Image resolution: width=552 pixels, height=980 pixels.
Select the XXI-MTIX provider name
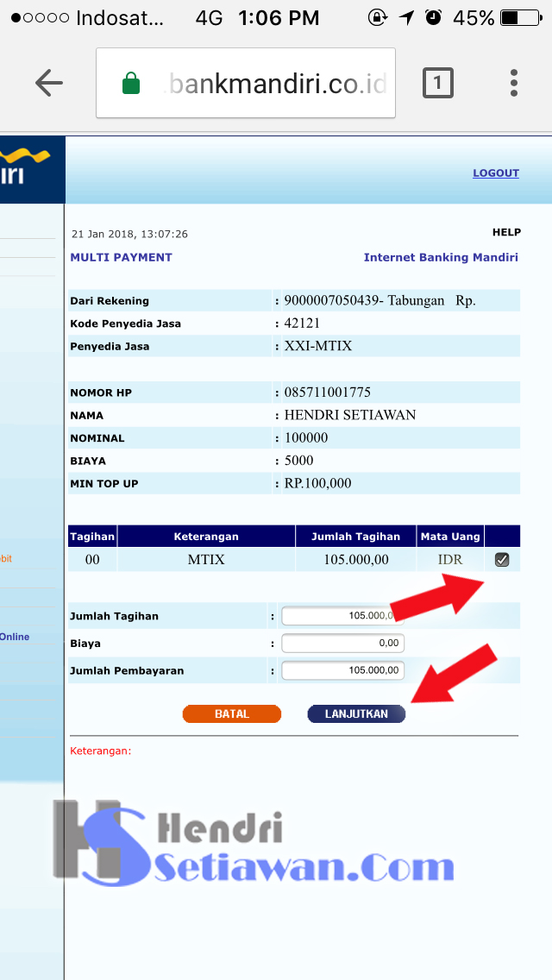(x=318, y=346)
